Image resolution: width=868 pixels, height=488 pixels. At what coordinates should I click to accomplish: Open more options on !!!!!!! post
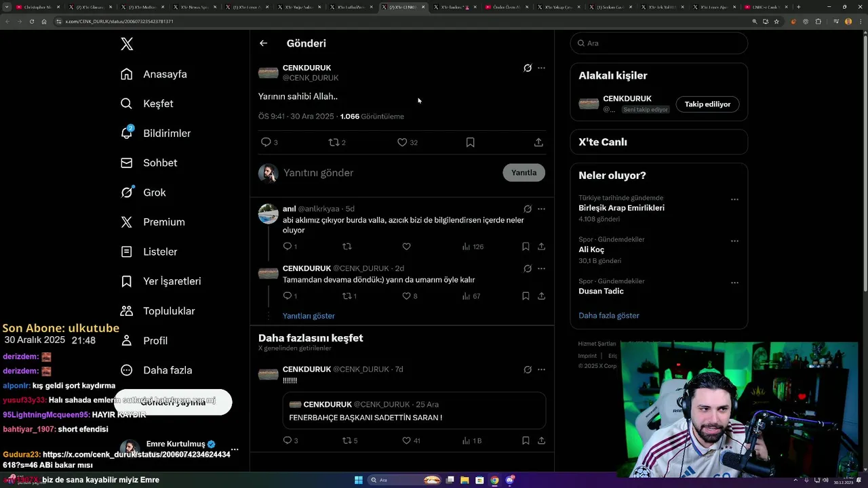tap(541, 369)
